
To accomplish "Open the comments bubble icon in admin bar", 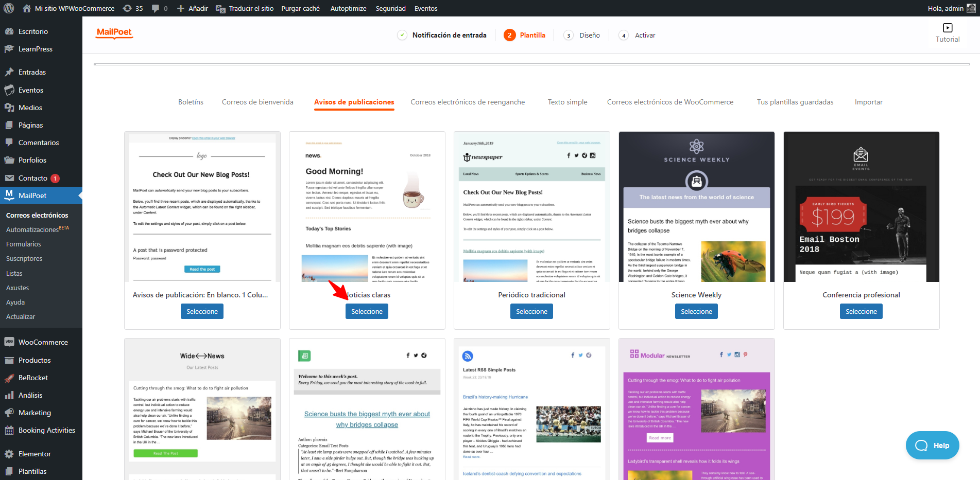I will [160, 8].
